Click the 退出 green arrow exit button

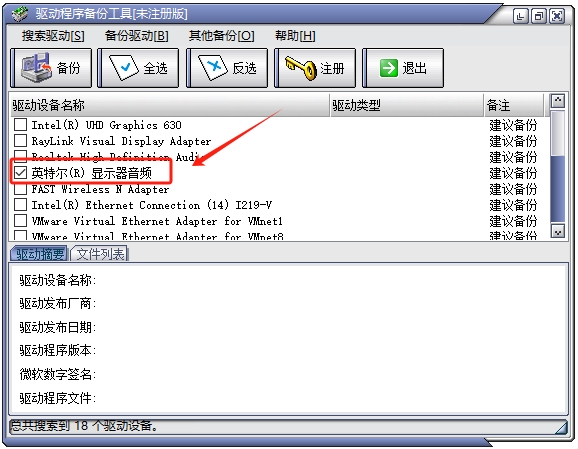coord(403,68)
